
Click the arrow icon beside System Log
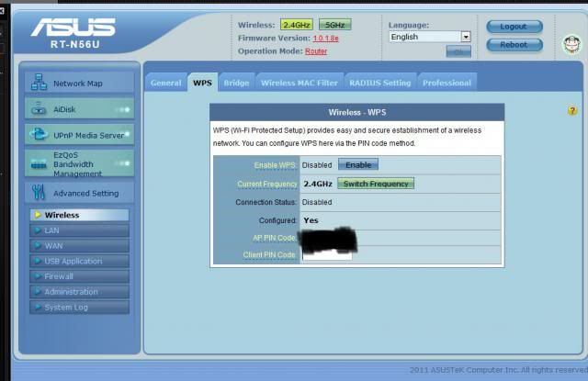(x=38, y=308)
